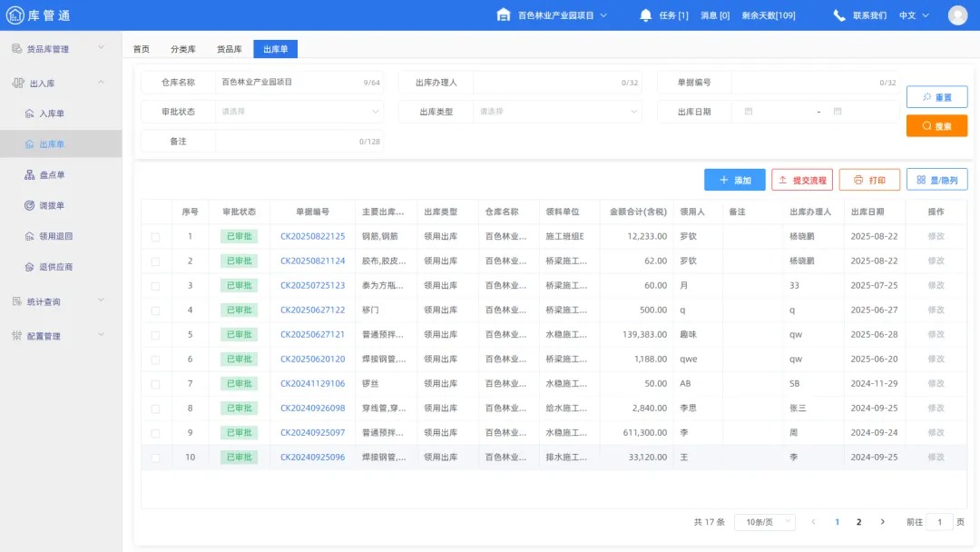Click the user avatar icon
Viewport: 980px width, 552px height.
pos(957,14)
